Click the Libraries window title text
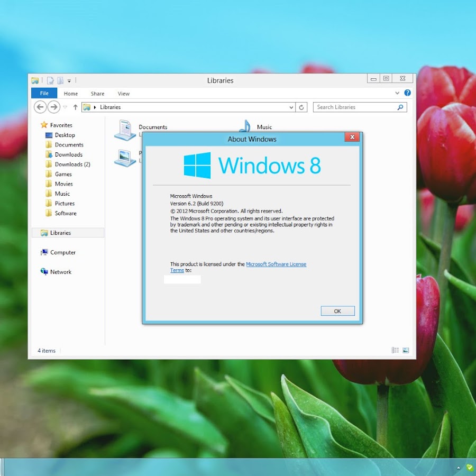This screenshot has width=476, height=476. tap(220, 80)
